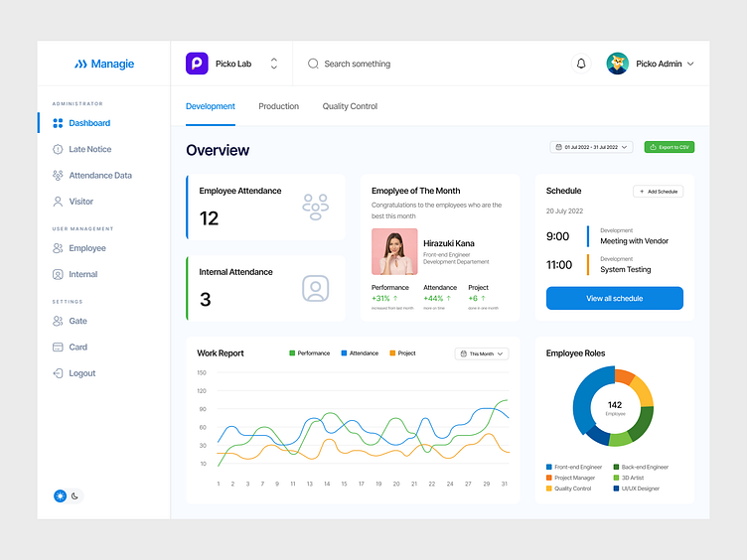The height and width of the screenshot is (560, 747).
Task: Click the Employee Attendance group icon
Action: coord(315,208)
